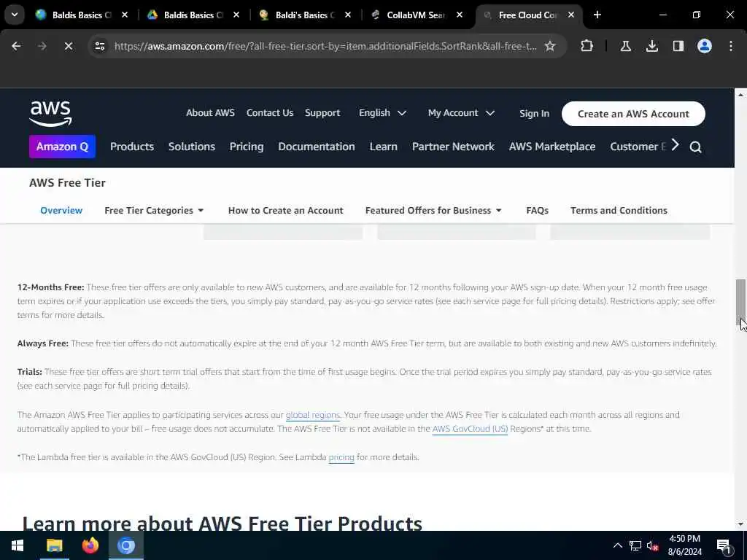Screen dimensions: 747x560
Task: Follow the global regions link
Action: (x=312, y=415)
